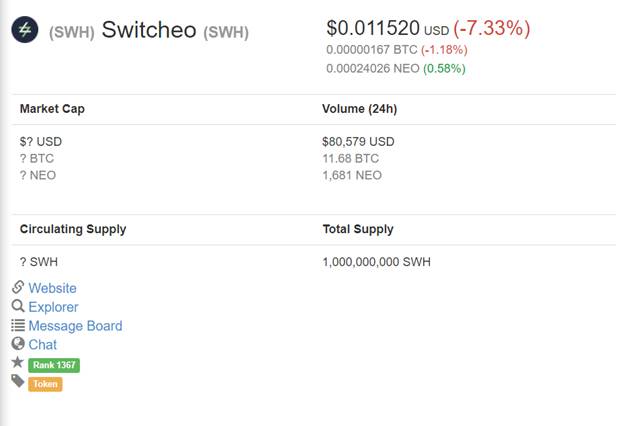
Task: Click the tag icon beside Token badge
Action: pyautogui.click(x=18, y=381)
